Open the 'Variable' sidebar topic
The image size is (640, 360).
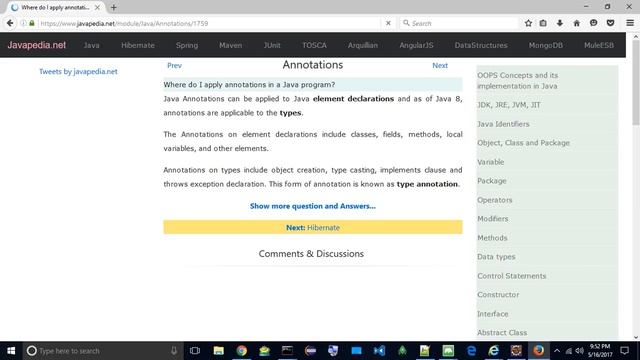(491, 162)
